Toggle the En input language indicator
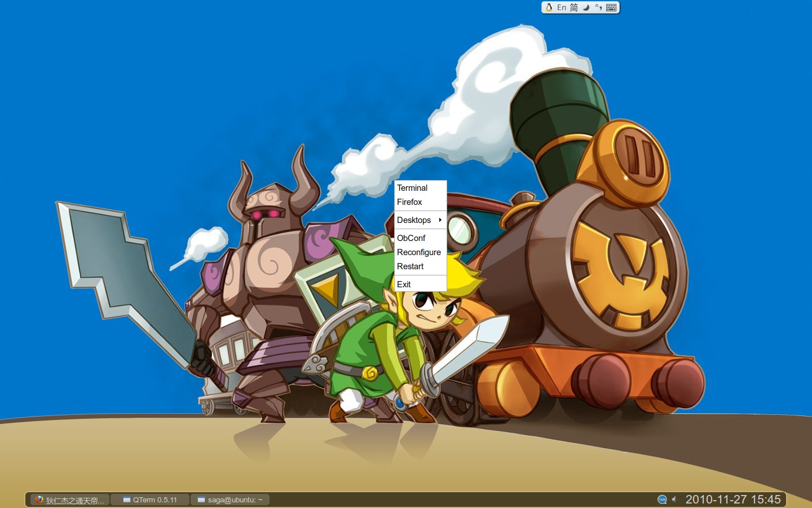812x508 pixels. (x=562, y=7)
